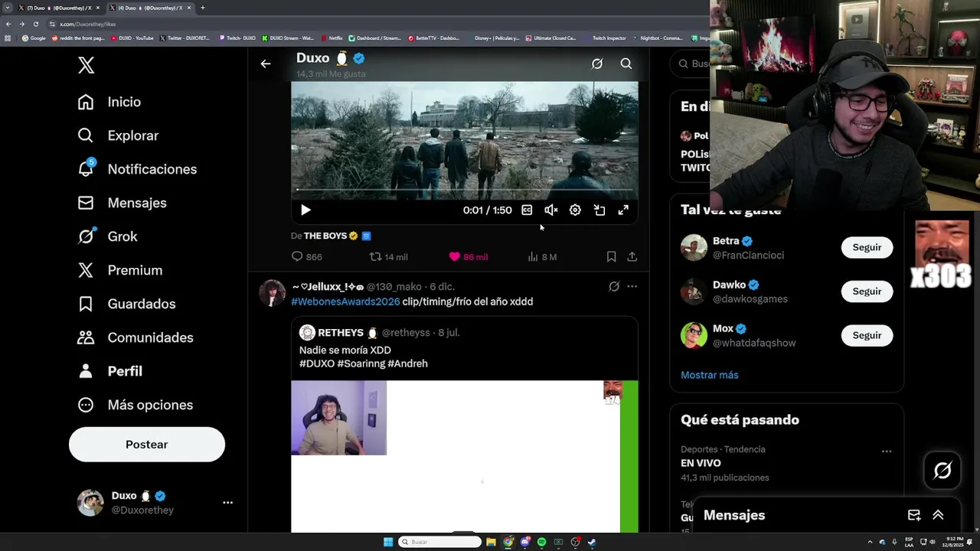Viewport: 980px width, 551px height.
Task: Click the taskbar Buscar search box
Action: (439, 542)
